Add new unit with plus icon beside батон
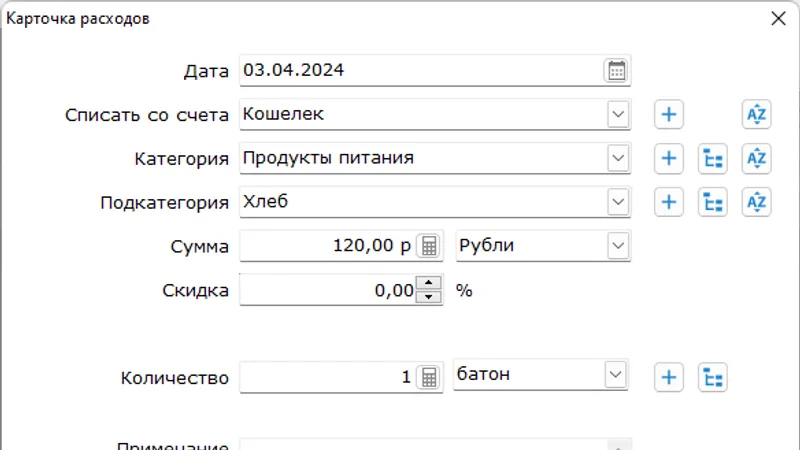 669,377
